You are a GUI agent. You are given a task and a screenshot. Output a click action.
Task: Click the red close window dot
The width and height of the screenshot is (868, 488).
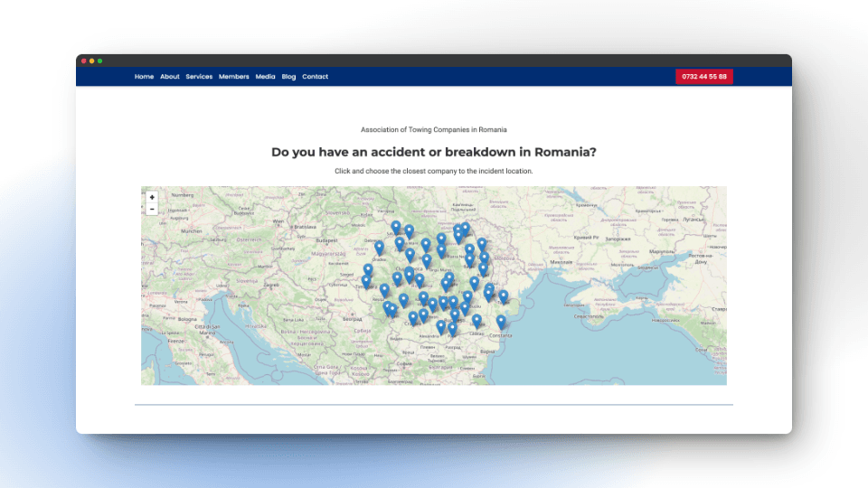84,61
